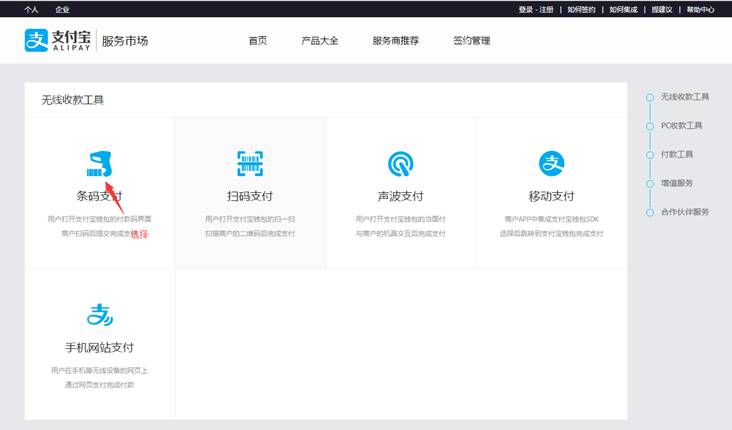Click the description under 扫码支付
The width and height of the screenshot is (732, 430).
pyautogui.click(x=250, y=226)
